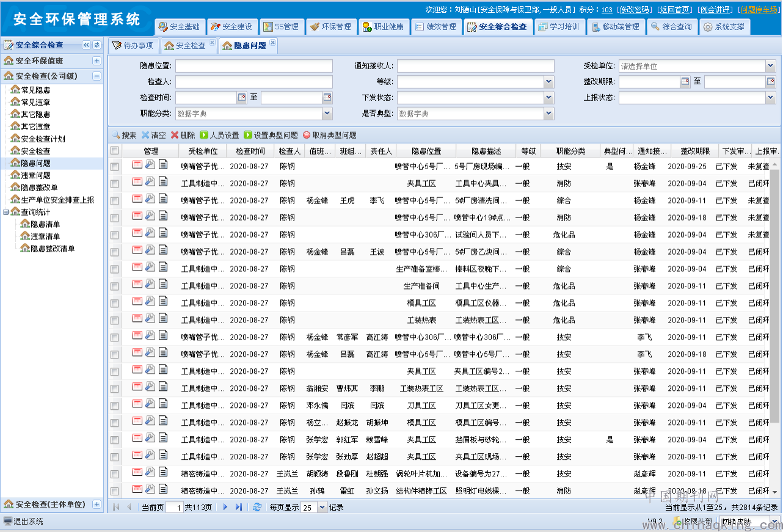Open the 学习培训 top menu tab

click(560, 27)
